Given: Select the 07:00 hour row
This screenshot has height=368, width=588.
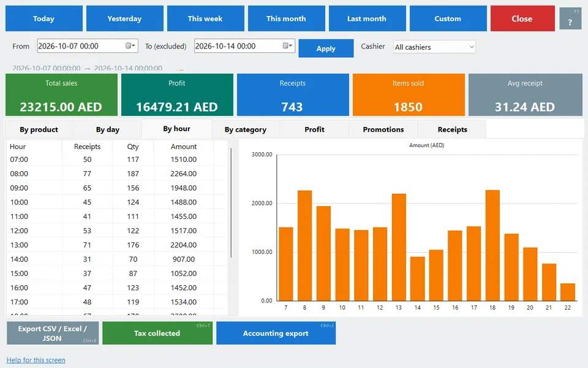Looking at the screenshot, I should point(117,159).
